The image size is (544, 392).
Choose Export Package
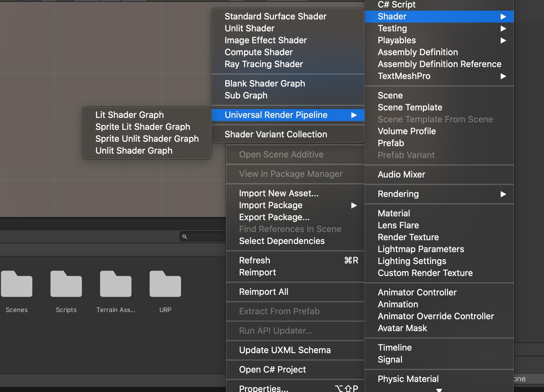[295, 217]
